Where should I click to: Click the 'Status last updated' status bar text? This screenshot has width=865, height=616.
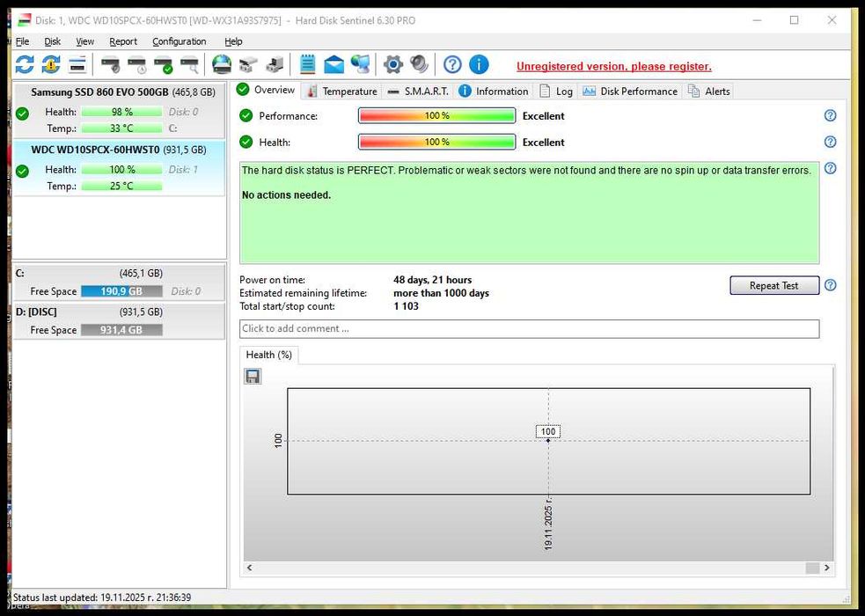(x=102, y=598)
